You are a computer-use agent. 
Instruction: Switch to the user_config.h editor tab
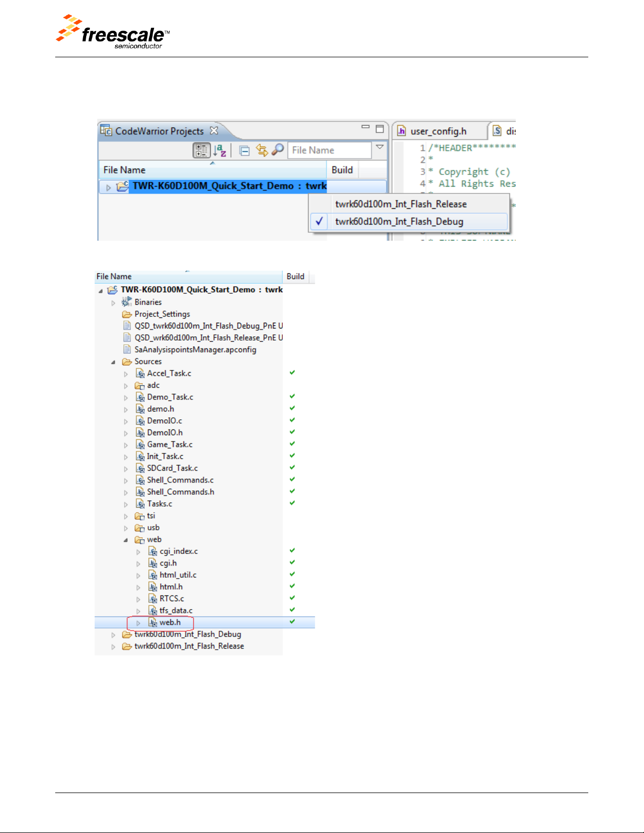pos(438,131)
